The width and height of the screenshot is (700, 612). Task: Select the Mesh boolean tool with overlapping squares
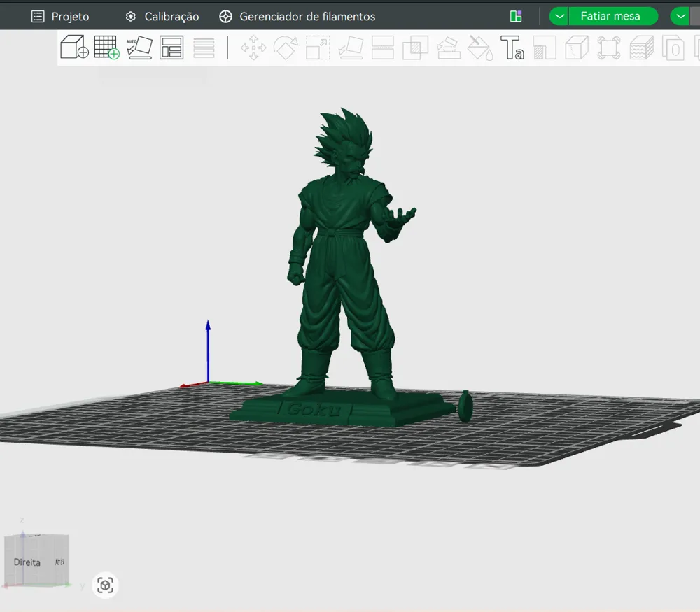415,48
